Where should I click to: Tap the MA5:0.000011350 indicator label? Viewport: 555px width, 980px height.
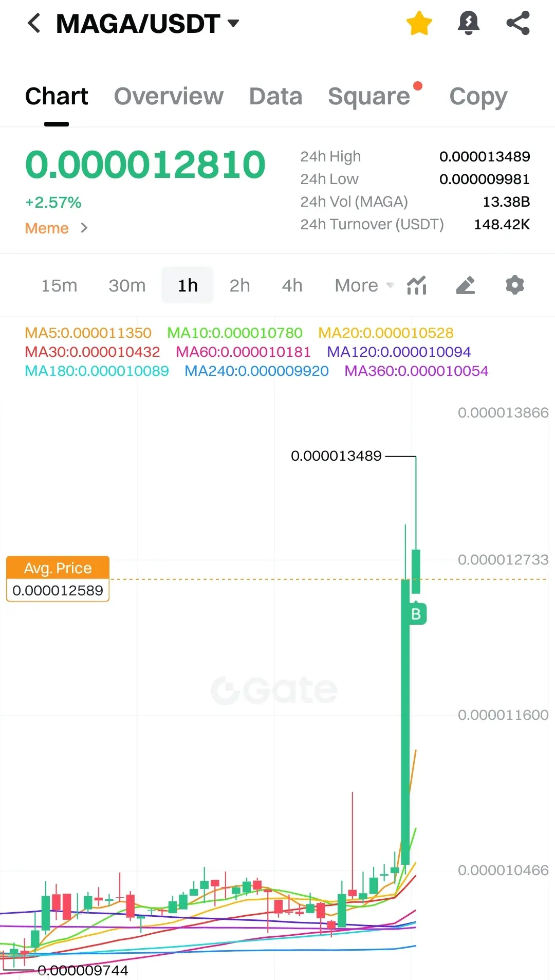pyautogui.click(x=88, y=333)
